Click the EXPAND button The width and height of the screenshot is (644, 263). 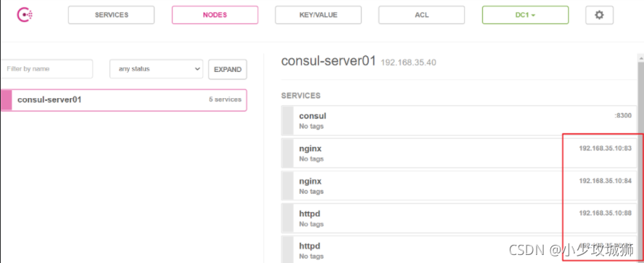[x=228, y=70]
